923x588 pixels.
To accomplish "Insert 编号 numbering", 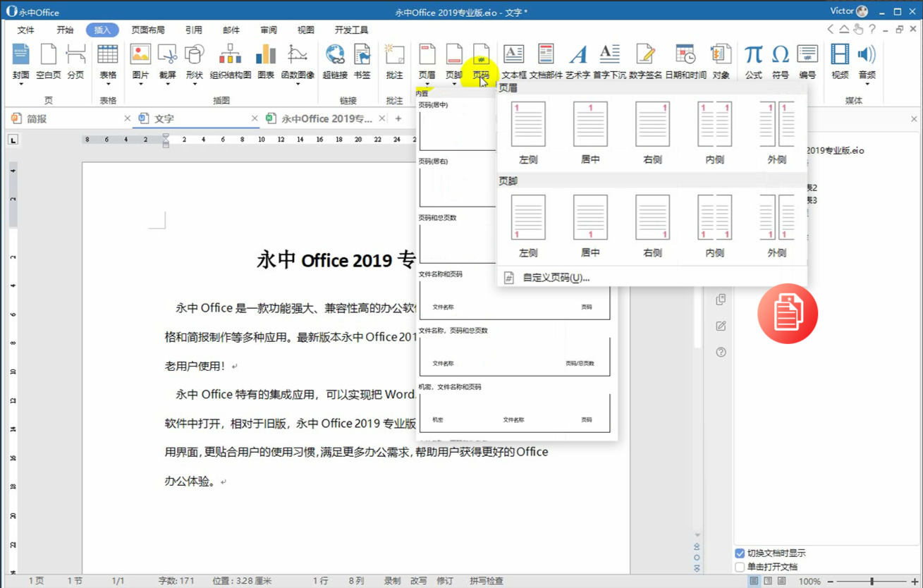I will (x=807, y=55).
